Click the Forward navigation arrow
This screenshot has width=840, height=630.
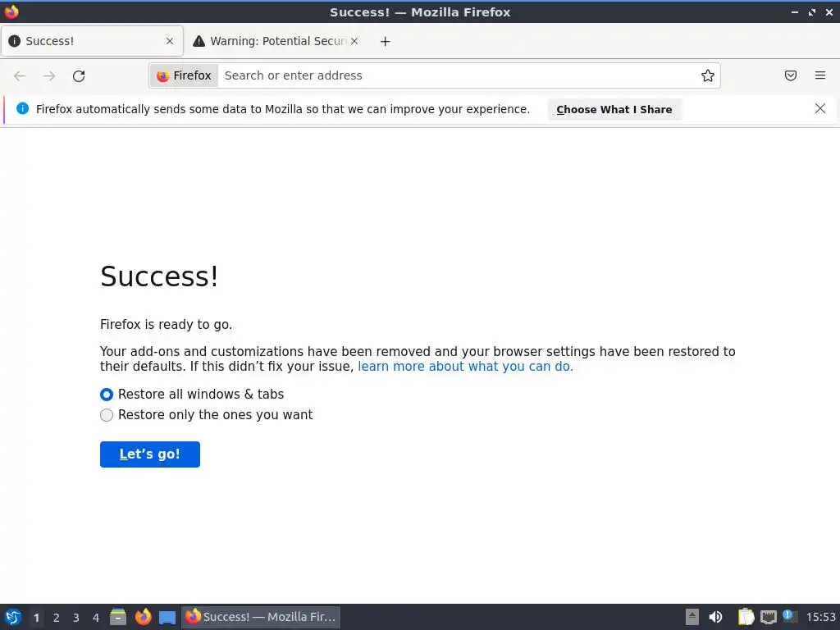pyautogui.click(x=49, y=76)
